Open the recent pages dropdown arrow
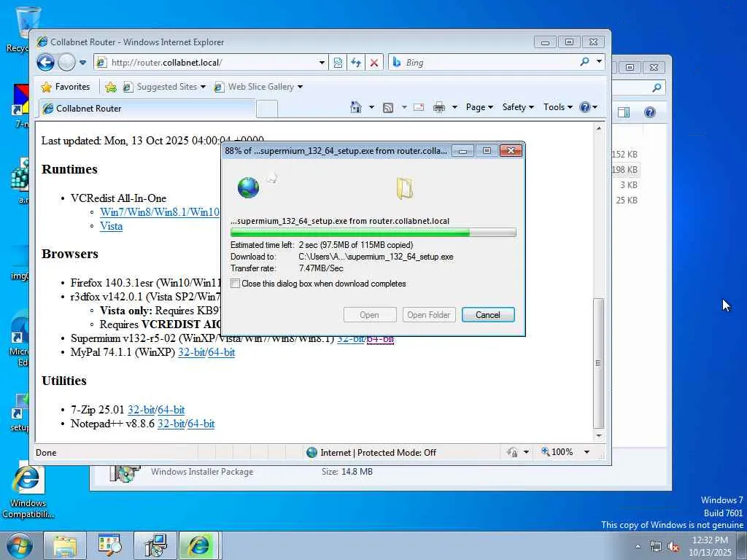Screen dimensions: 747x560 [x=82, y=63]
